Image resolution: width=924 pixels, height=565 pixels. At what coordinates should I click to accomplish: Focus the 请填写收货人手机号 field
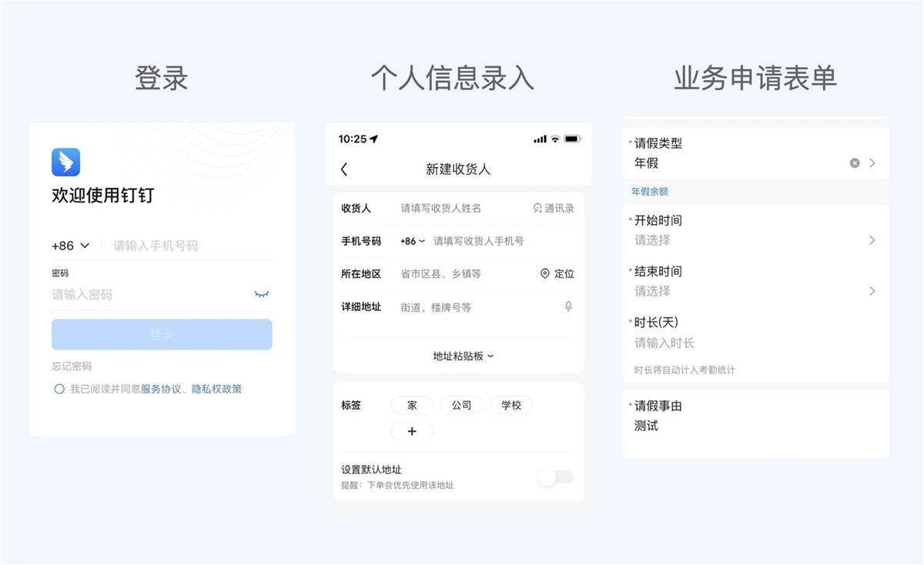click(479, 241)
